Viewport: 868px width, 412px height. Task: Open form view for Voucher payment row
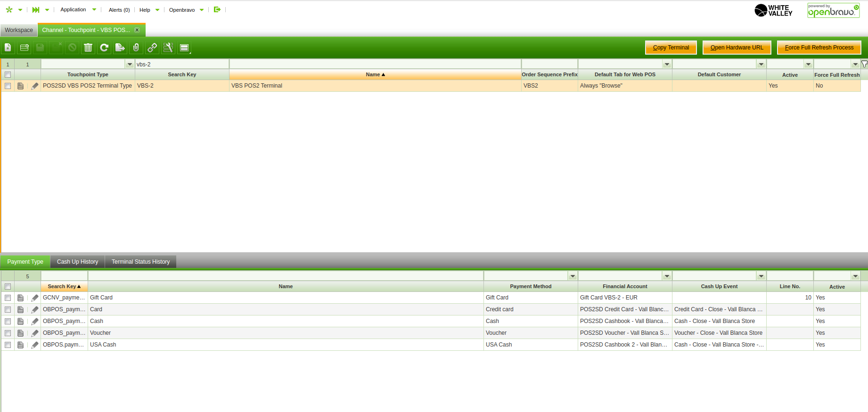(x=20, y=333)
